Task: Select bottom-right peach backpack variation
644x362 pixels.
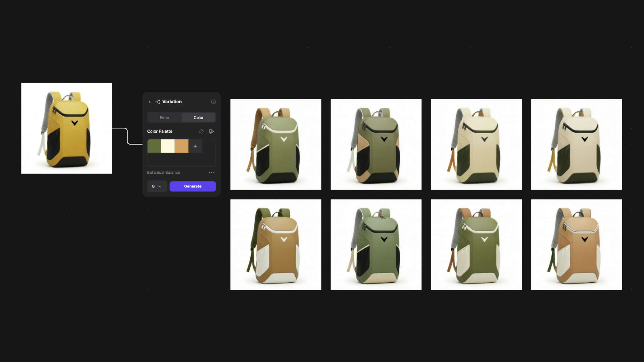Action: click(576, 245)
